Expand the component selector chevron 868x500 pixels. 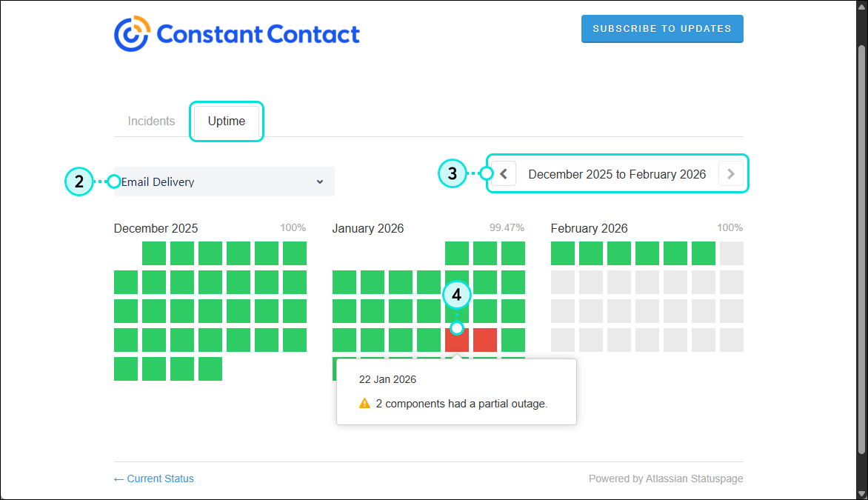click(319, 181)
